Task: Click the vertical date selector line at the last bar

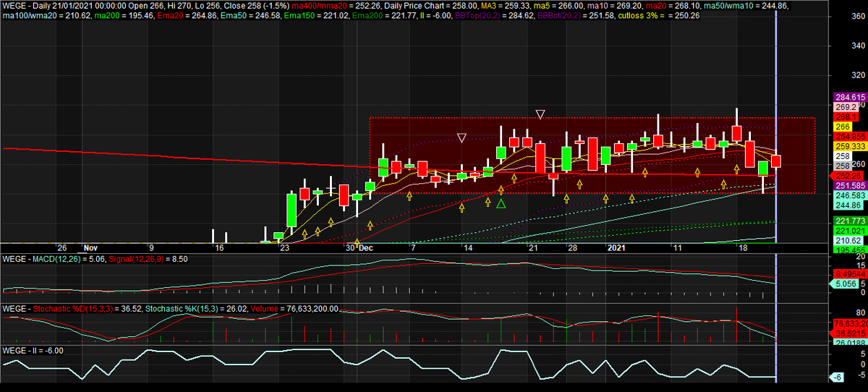Action: (776, 195)
